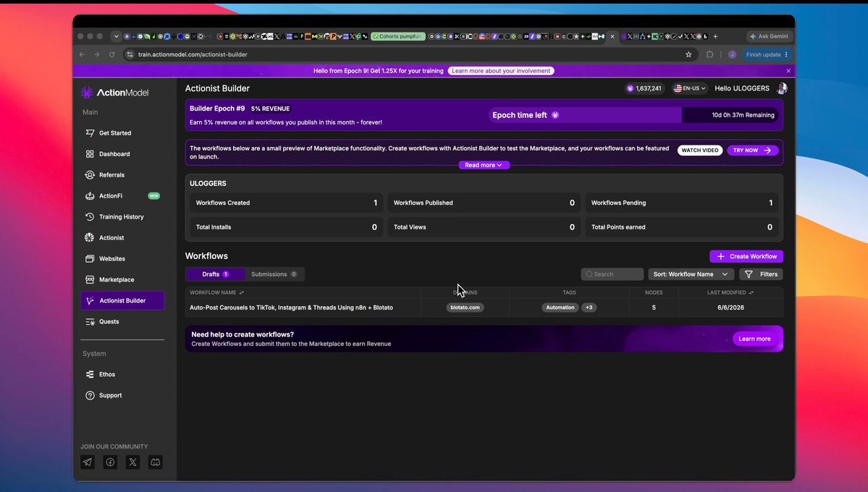Bookmark this page with star icon
Viewport: 868px width, 492px height.
click(688, 54)
